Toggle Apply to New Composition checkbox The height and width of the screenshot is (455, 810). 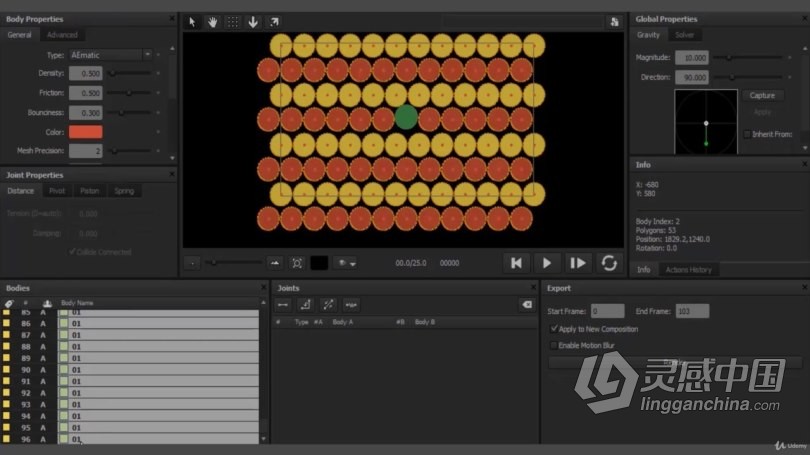coord(554,329)
